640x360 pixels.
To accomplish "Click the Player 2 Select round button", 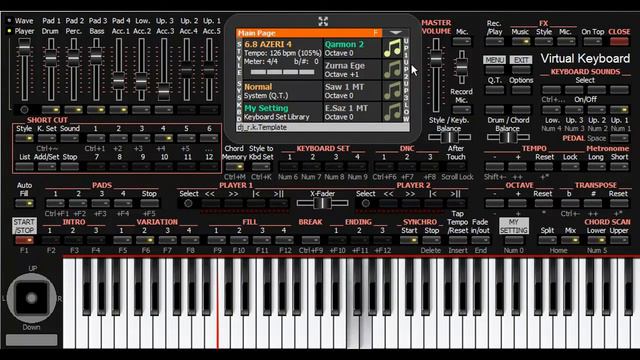I will (365, 203).
